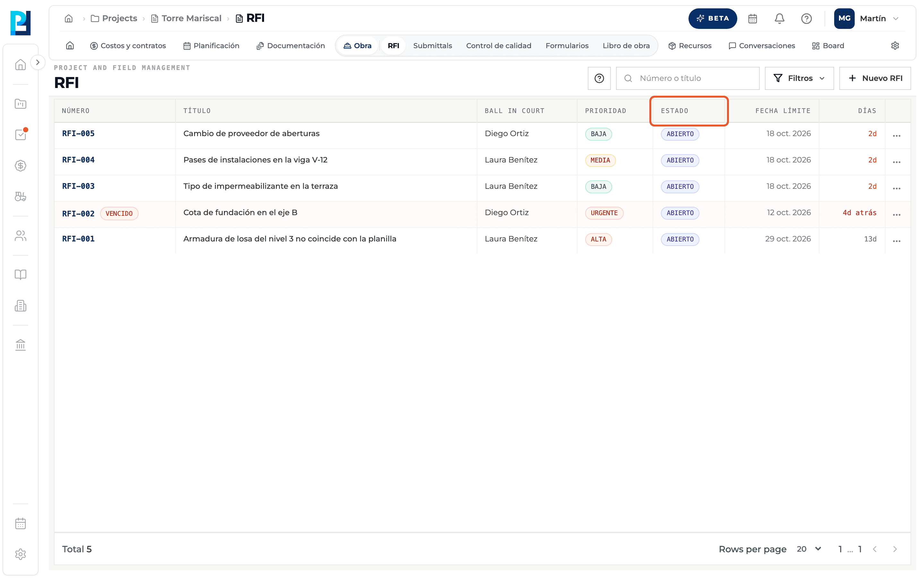Open row actions menu for RFI-005

pyautogui.click(x=896, y=136)
